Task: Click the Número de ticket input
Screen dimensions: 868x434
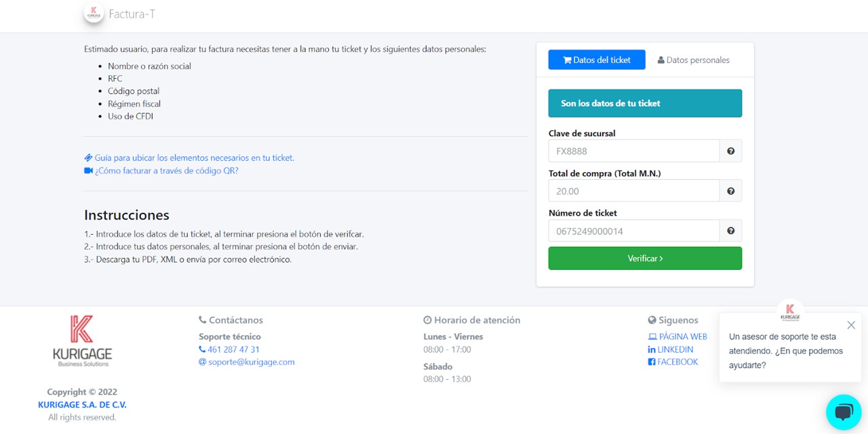Action: click(633, 231)
